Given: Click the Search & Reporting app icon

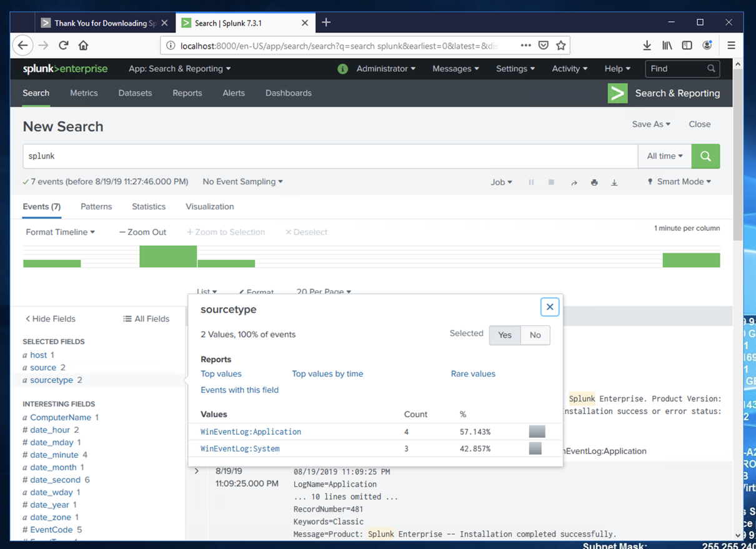Looking at the screenshot, I should point(617,93).
